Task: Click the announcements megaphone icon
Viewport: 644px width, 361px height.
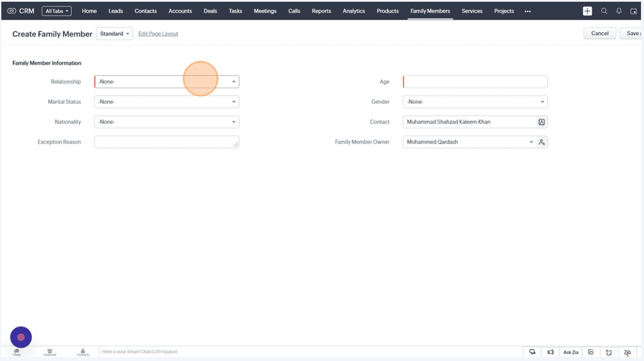Action: coord(551,352)
